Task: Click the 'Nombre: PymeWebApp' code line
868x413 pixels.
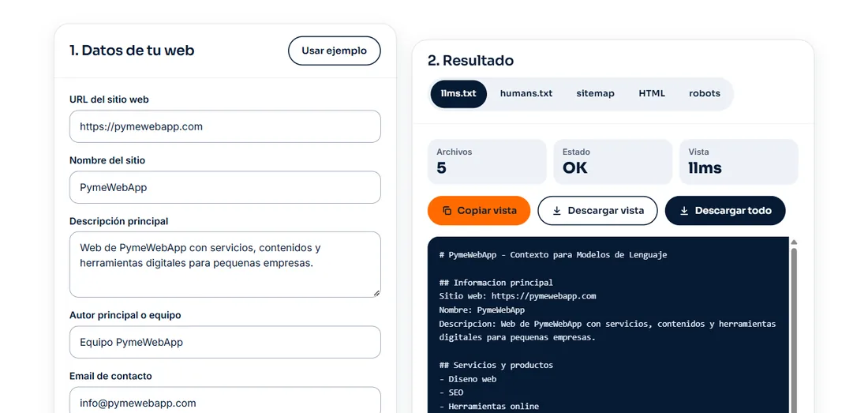Action: click(x=481, y=310)
